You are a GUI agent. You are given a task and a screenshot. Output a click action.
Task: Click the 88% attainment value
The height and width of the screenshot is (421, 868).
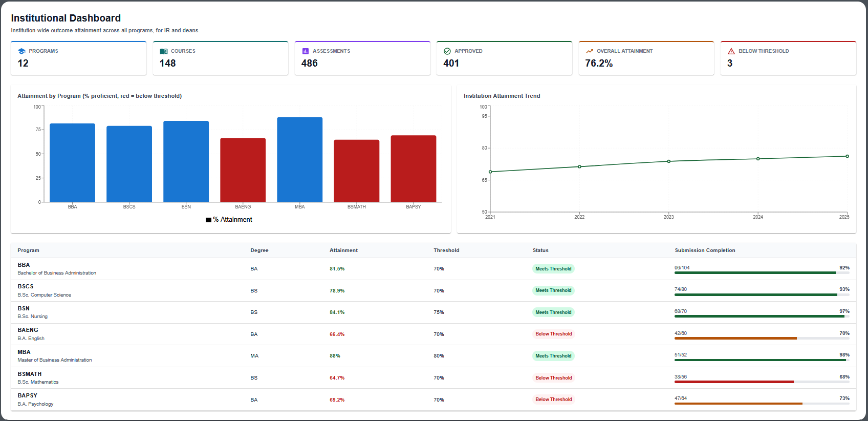tap(335, 356)
